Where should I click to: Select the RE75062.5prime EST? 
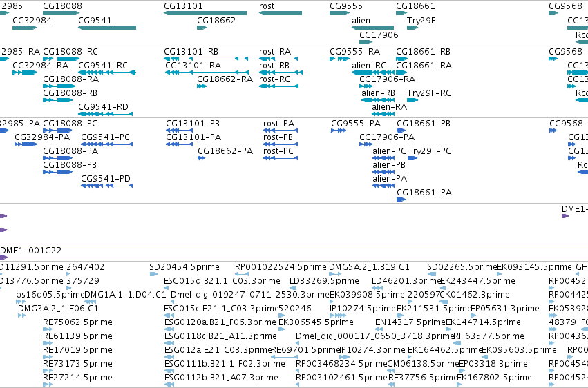(48, 329)
